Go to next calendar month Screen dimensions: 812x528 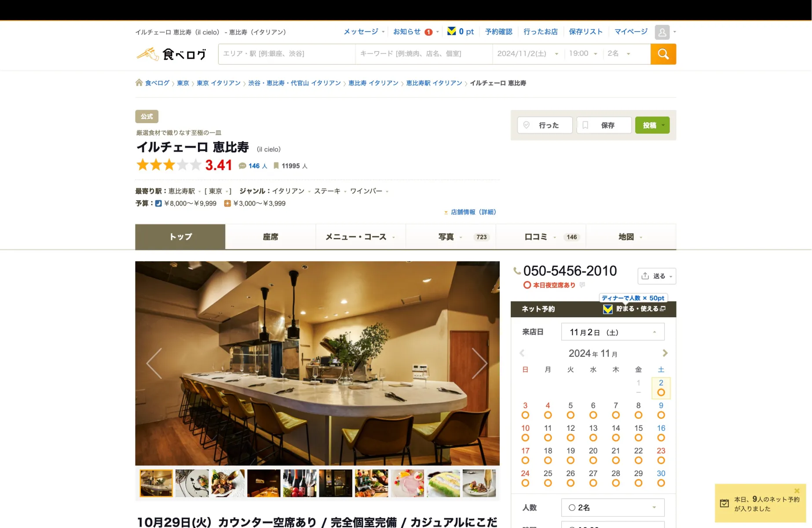click(665, 353)
